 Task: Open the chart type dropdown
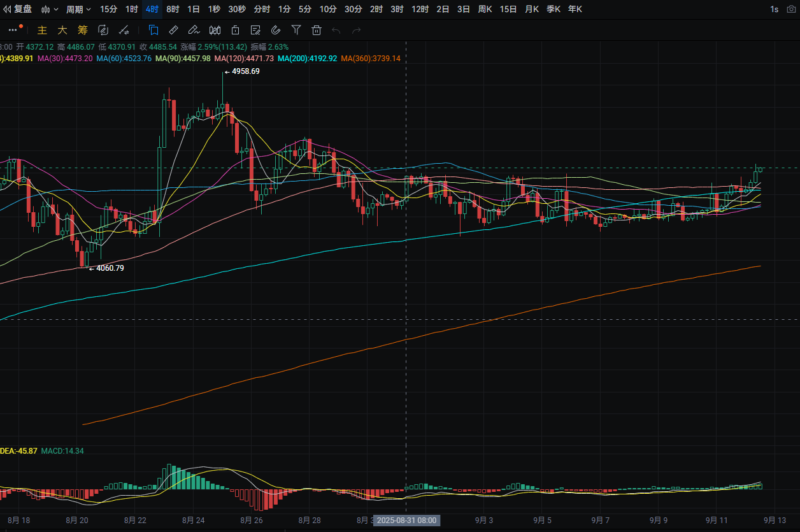(50, 9)
